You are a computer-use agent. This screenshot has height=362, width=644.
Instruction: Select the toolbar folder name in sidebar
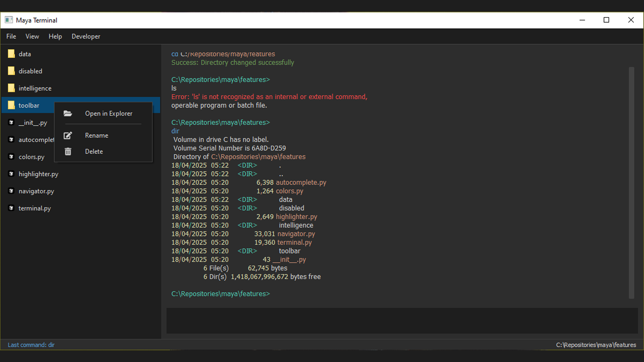[29, 106]
